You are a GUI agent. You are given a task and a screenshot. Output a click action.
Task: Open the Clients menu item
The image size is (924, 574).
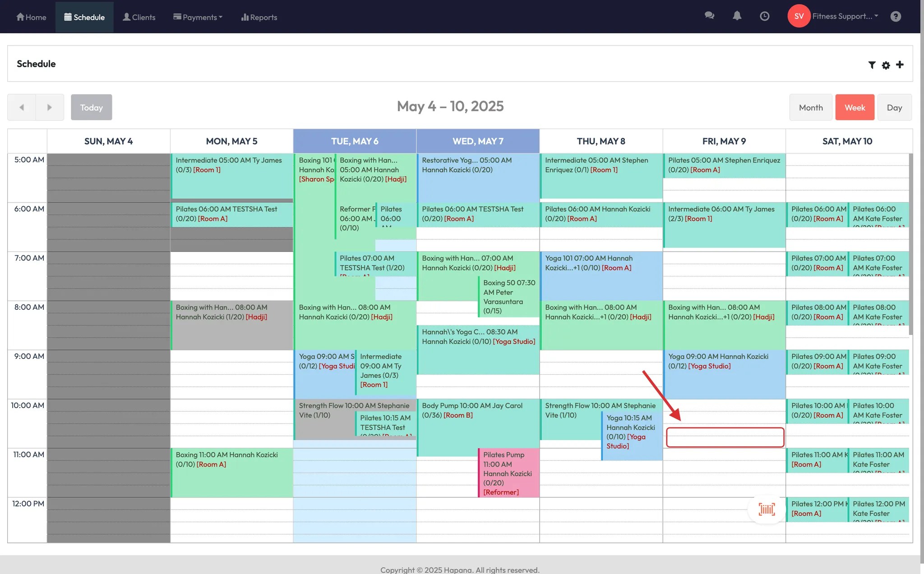click(139, 17)
